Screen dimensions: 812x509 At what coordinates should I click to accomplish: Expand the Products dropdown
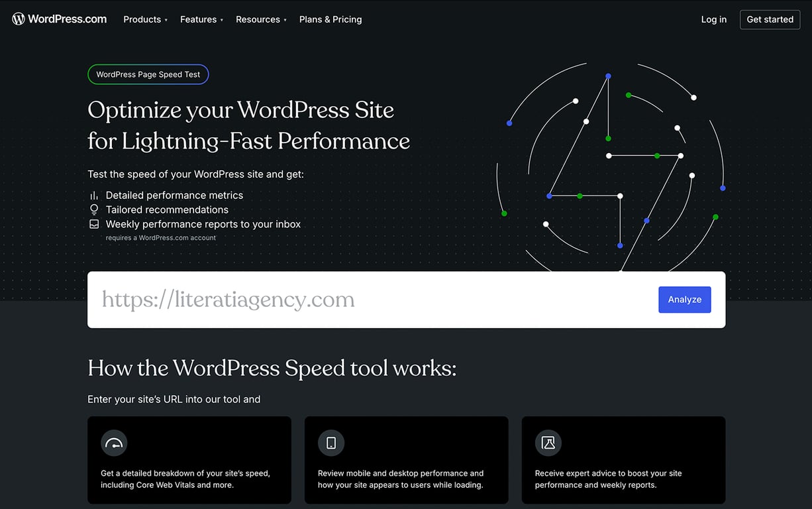[145, 19]
